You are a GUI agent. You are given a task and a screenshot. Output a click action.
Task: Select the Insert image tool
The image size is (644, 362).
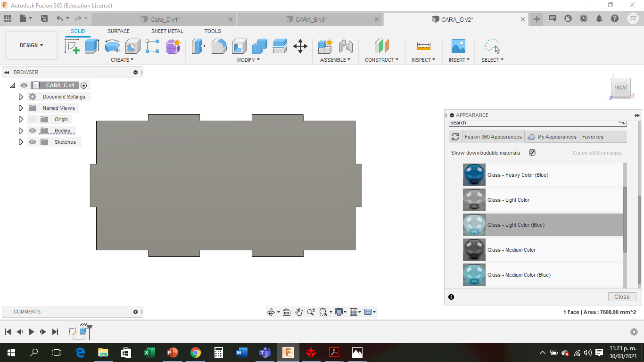click(x=458, y=46)
